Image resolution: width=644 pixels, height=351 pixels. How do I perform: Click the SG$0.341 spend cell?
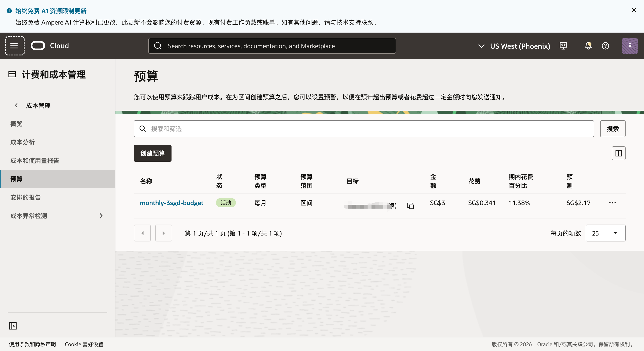pyautogui.click(x=482, y=203)
